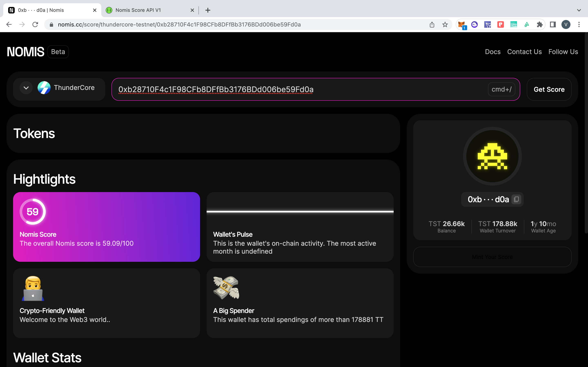Viewport: 588px width, 367px height.
Task: Reload the page
Action: [x=35, y=24]
